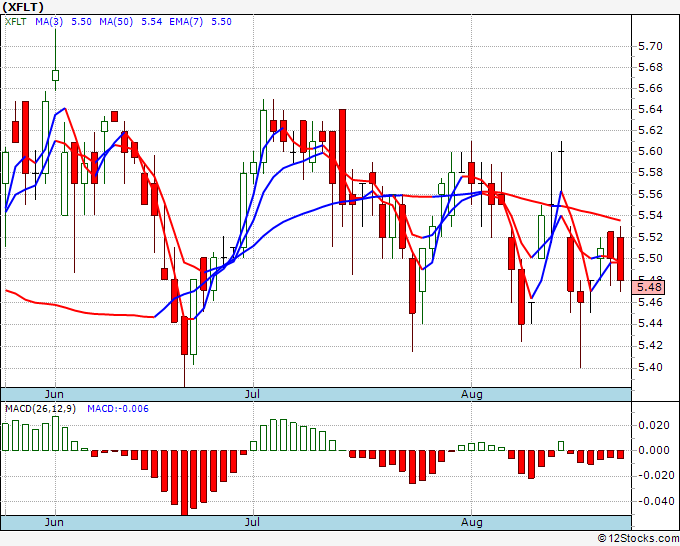
Task: Click the early June green candlestick body near 5.68
Action: (56, 75)
